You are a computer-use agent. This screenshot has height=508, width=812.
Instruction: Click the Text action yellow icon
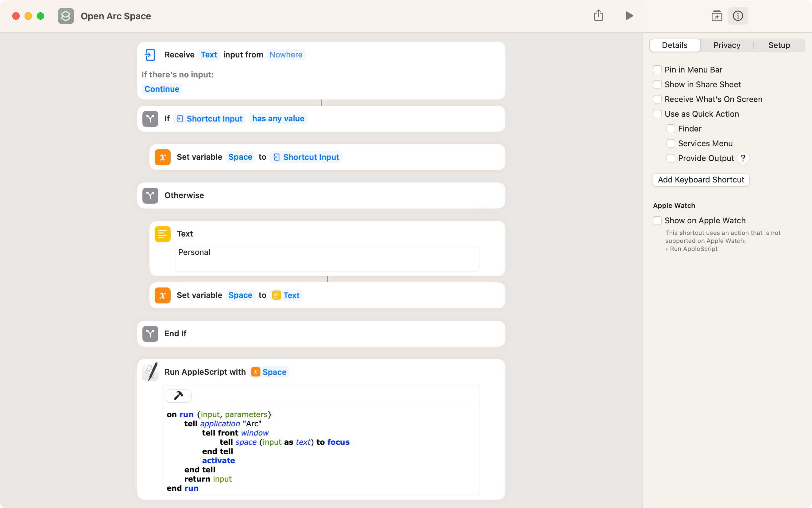(163, 233)
